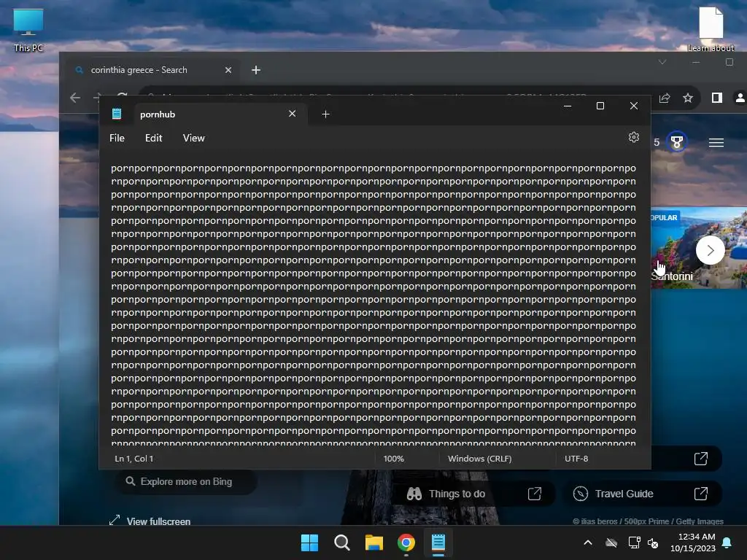Open the browser tab search chevron

coord(662,62)
